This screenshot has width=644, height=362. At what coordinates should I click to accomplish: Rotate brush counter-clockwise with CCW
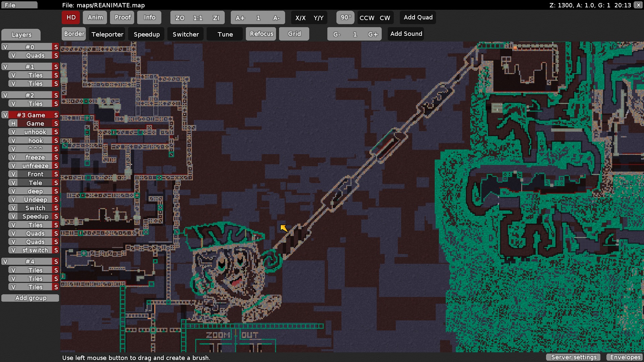click(x=367, y=18)
